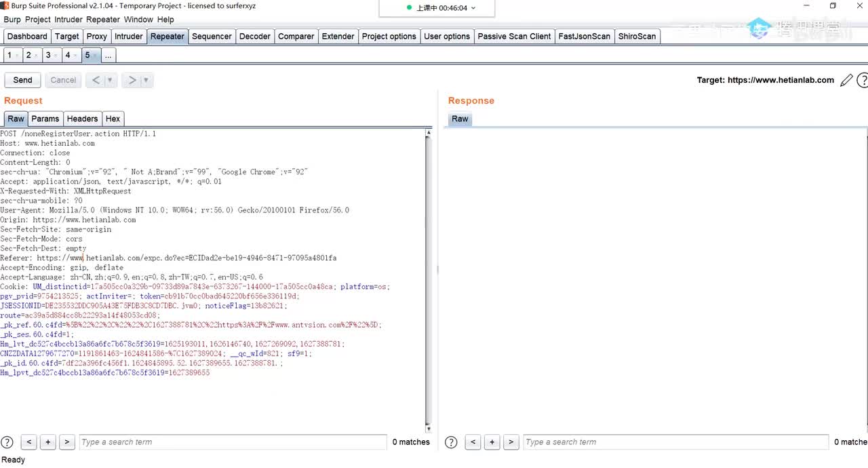868x468 pixels.
Task: Open the back history dropdown arrow
Action: [110, 80]
